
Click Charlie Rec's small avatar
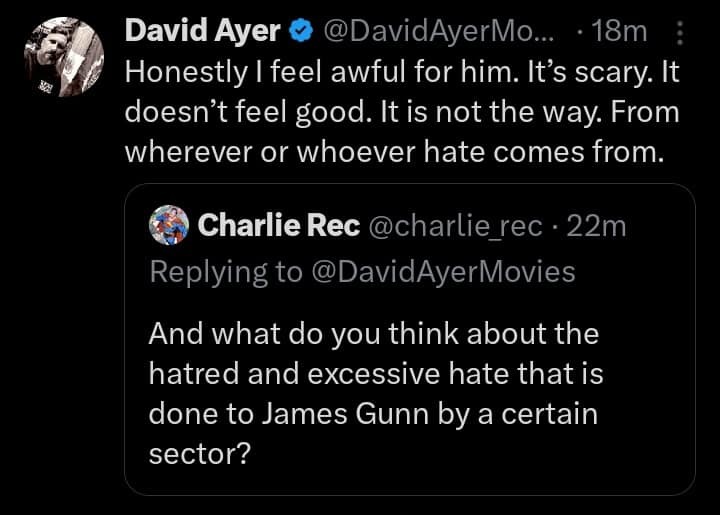tap(167, 227)
